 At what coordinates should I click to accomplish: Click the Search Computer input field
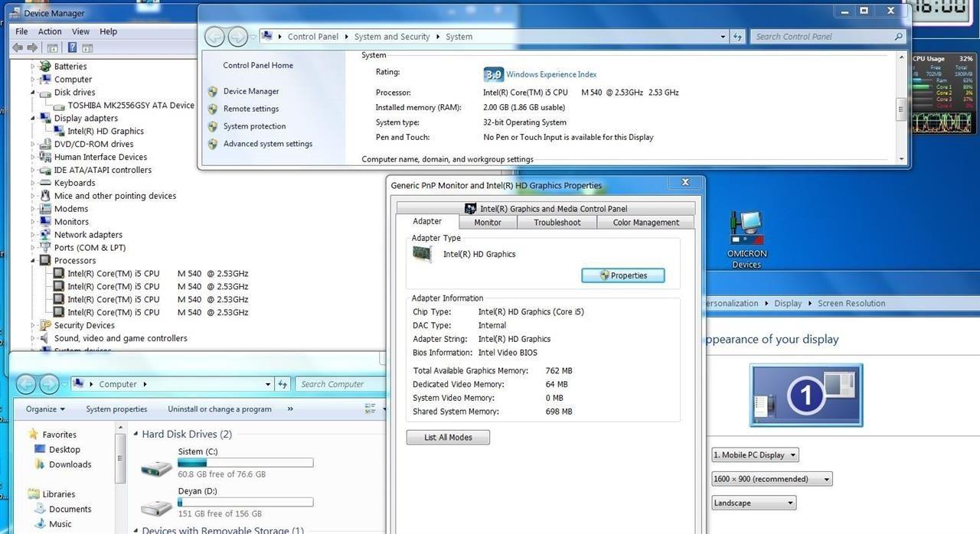(341, 384)
